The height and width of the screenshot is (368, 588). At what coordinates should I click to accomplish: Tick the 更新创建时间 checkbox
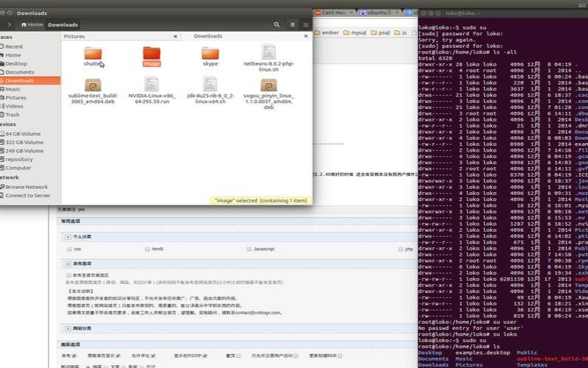340,355
